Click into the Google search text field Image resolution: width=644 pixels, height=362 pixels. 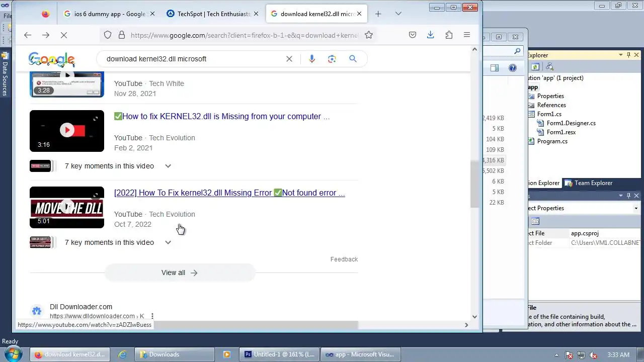(194, 59)
